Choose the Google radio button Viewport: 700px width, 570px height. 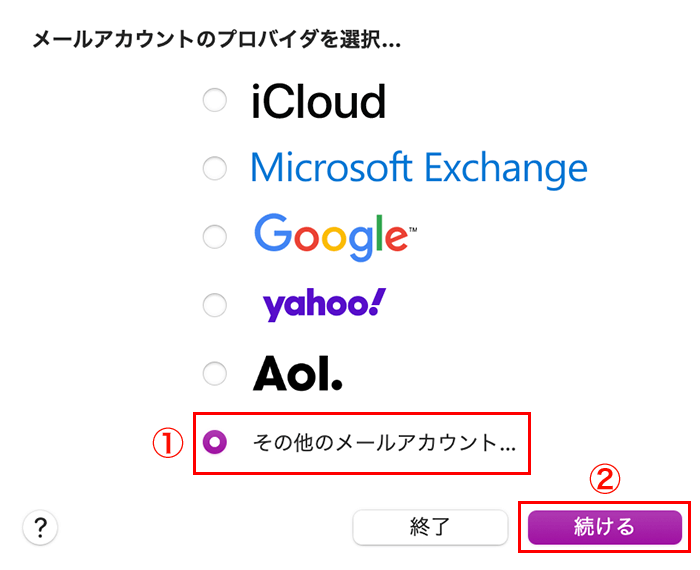coord(215,236)
